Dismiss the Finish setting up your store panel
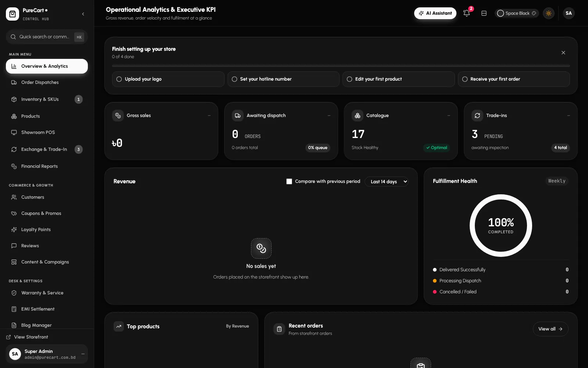The height and width of the screenshot is (368, 588). 563,53
